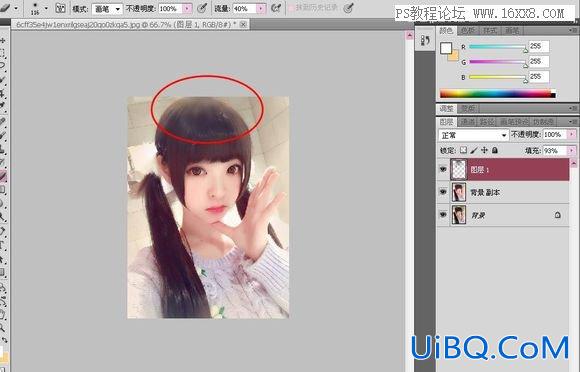Hide the 背景 layer

tap(443, 215)
